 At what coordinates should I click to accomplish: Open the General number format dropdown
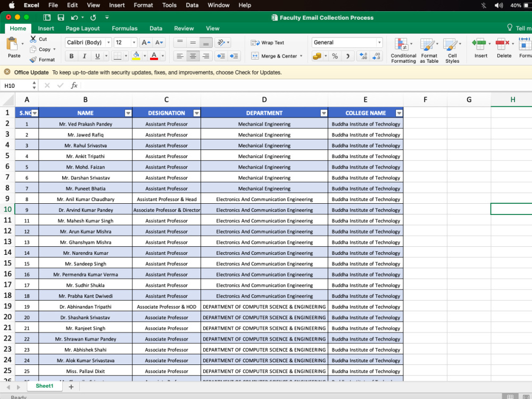(x=379, y=43)
